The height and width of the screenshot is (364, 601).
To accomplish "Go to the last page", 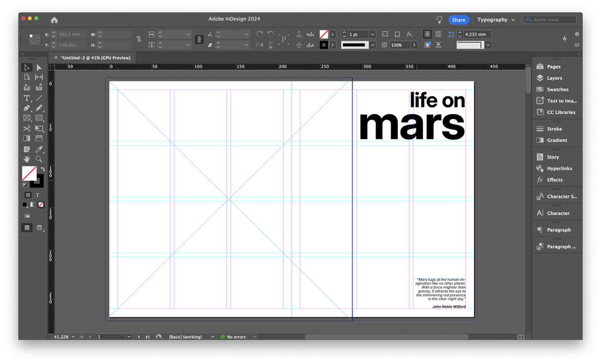I will (x=147, y=337).
